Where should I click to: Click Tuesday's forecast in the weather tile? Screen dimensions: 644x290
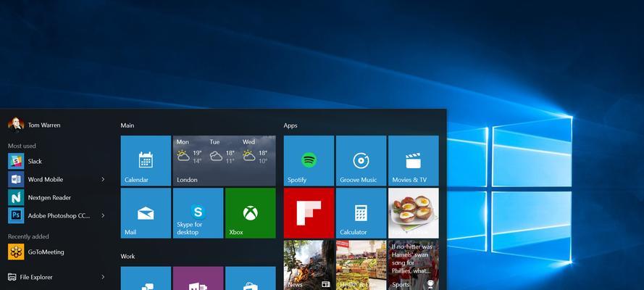[222, 152]
